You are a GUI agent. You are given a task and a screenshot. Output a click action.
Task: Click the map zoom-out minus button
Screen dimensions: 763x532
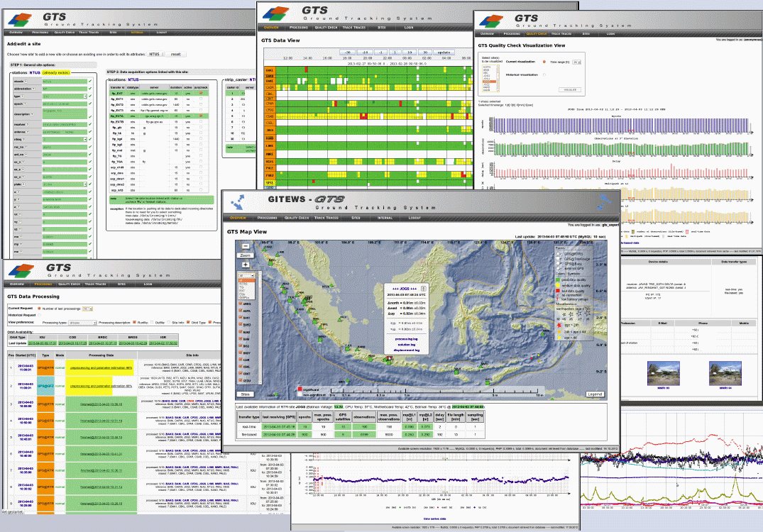tap(245, 245)
